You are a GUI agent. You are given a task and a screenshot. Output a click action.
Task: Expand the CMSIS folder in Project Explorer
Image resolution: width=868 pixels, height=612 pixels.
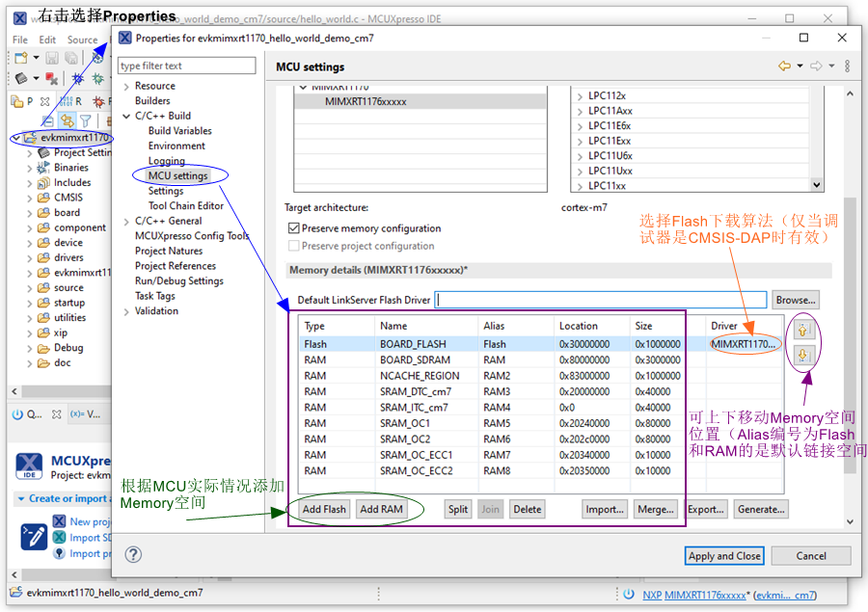29,199
